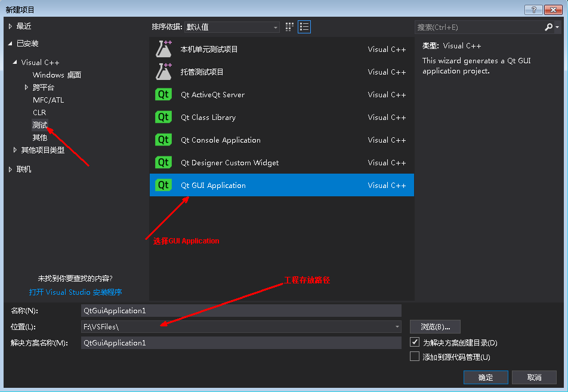Viewport: 568px width, 392px height.
Task: Expand the 其他项目类型 node
Action: point(15,150)
